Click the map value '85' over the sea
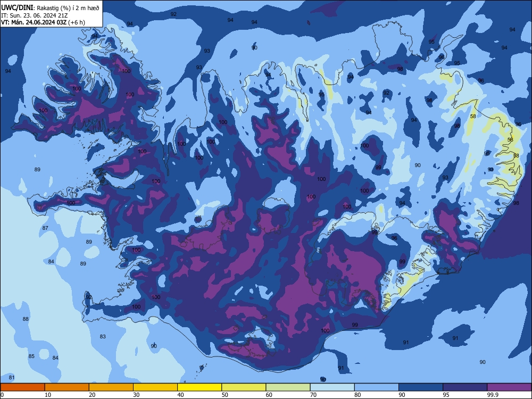This screenshot has width=532, height=399. tap(31, 356)
